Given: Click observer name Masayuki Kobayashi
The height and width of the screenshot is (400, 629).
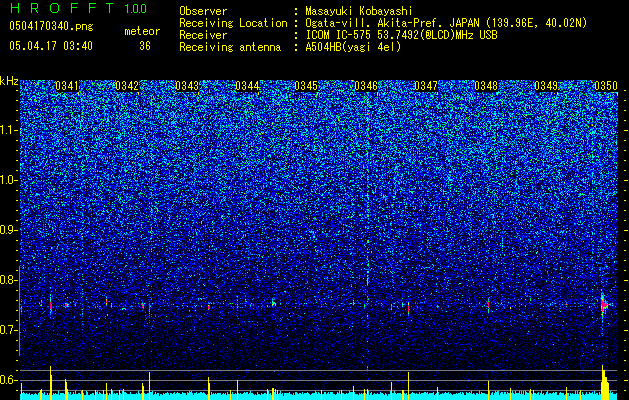Looking at the screenshot, I should pos(359,12).
